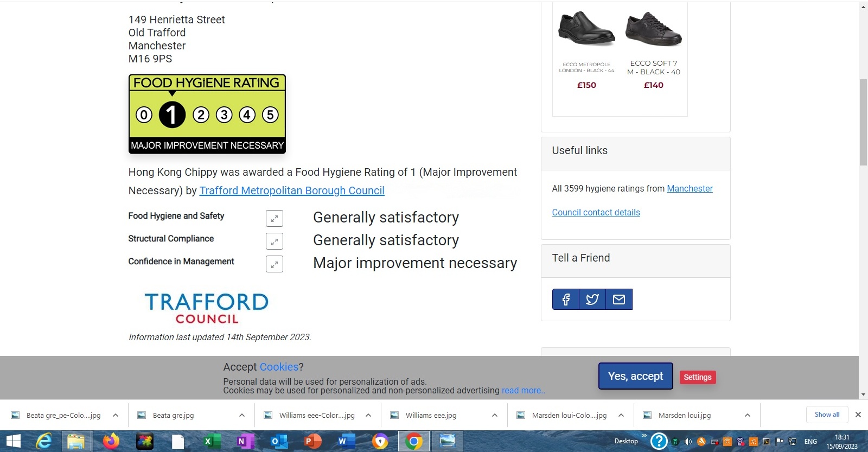Share the rating on Twitter
Viewport: 868px width, 452px height.
(x=592, y=299)
